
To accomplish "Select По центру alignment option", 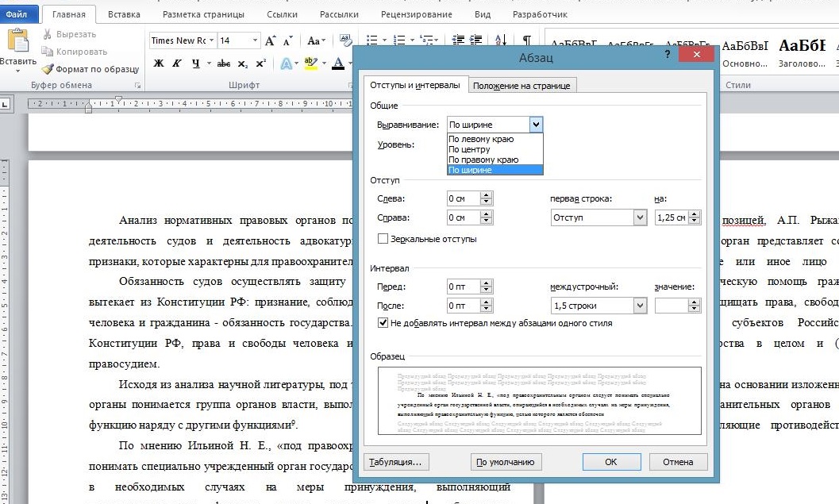I will pos(470,149).
